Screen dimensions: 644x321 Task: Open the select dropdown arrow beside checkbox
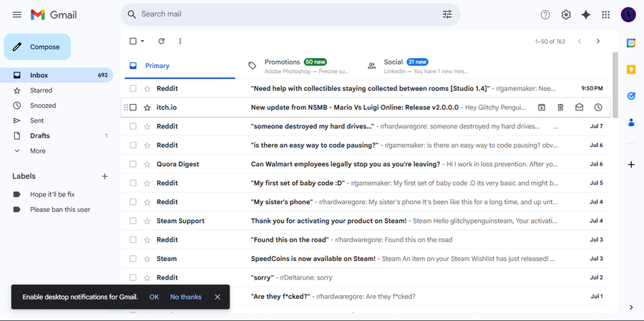pyautogui.click(x=142, y=41)
